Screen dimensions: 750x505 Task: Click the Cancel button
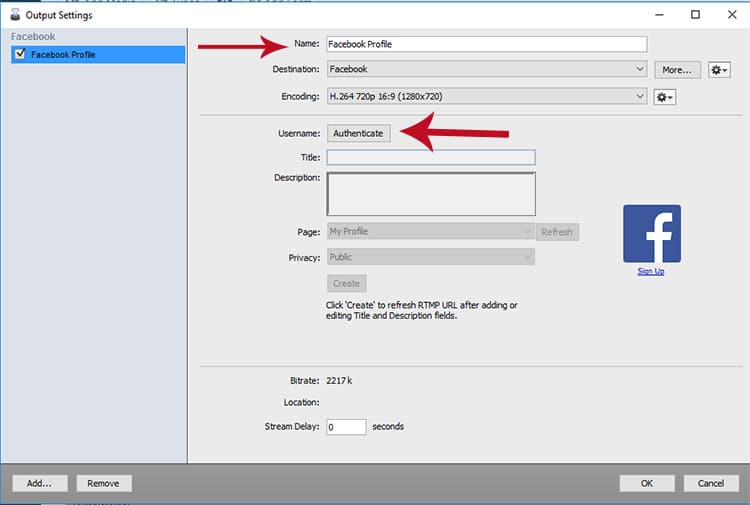711,483
